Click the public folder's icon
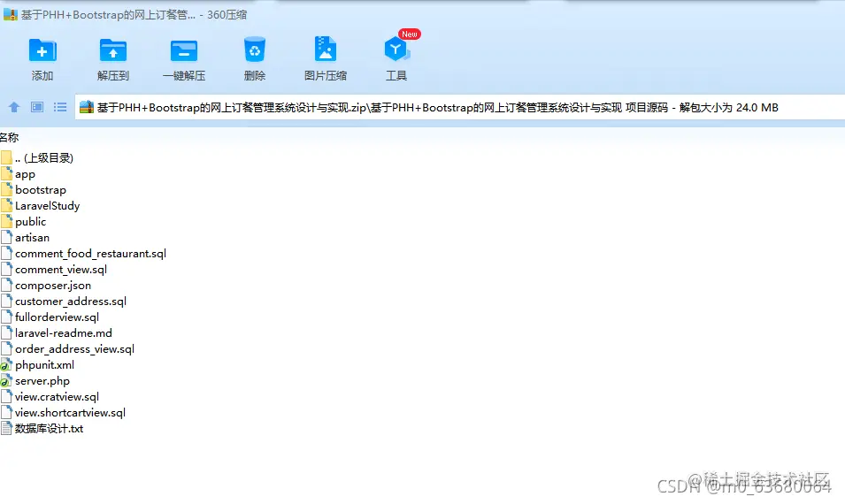The height and width of the screenshot is (504, 845). point(6,221)
